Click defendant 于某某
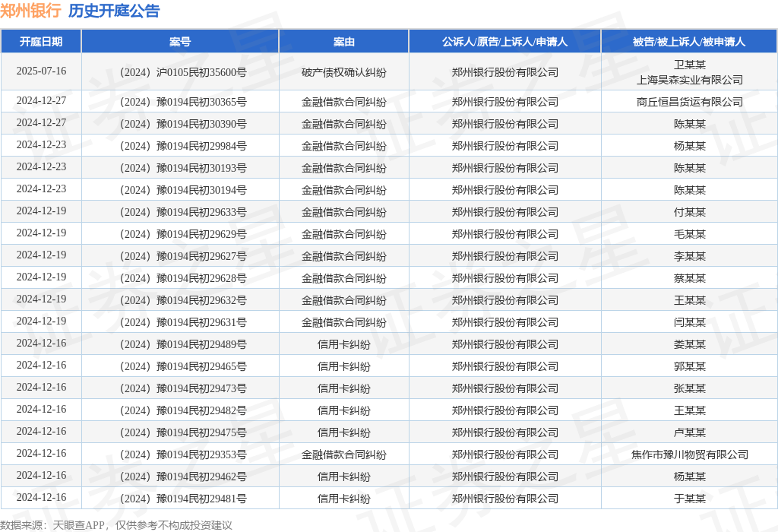This screenshot has height=532, width=778. point(690,499)
